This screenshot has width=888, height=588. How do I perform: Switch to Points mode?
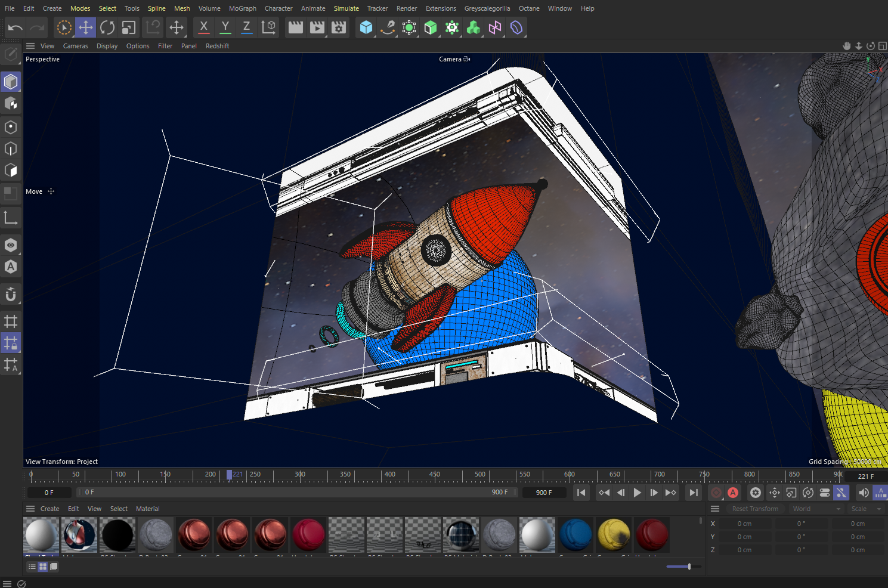coord(11,127)
